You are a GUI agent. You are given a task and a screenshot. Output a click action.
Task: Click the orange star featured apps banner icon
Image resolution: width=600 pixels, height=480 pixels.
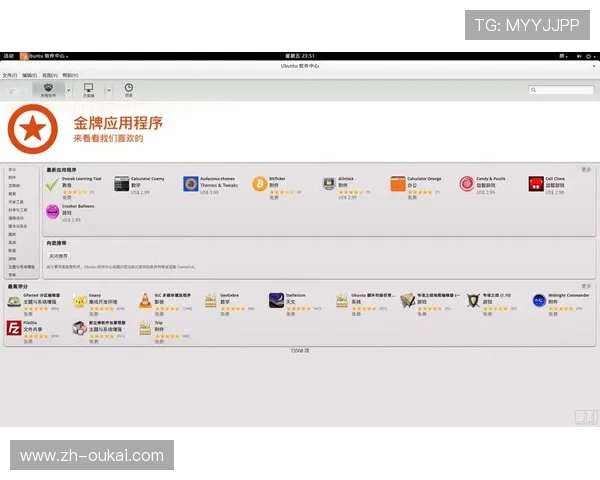pos(33,129)
